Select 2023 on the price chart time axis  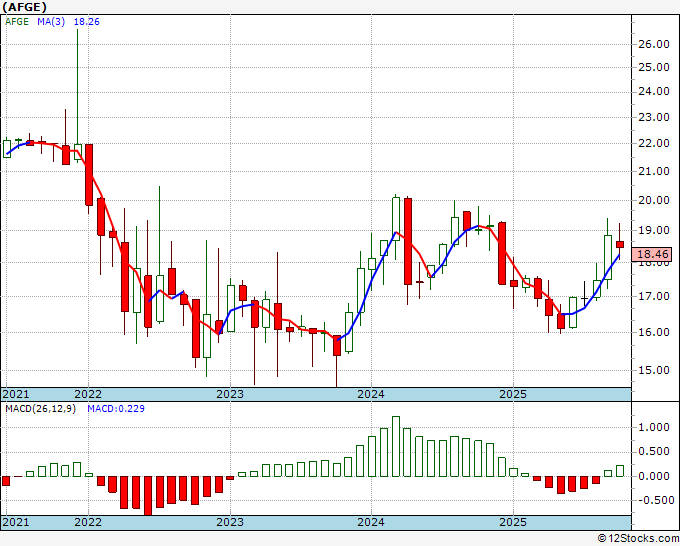pyautogui.click(x=230, y=394)
